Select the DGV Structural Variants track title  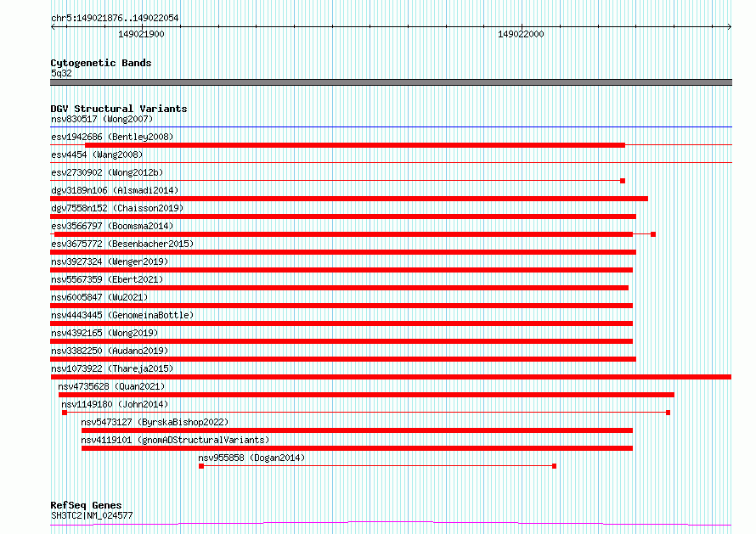[119, 109]
